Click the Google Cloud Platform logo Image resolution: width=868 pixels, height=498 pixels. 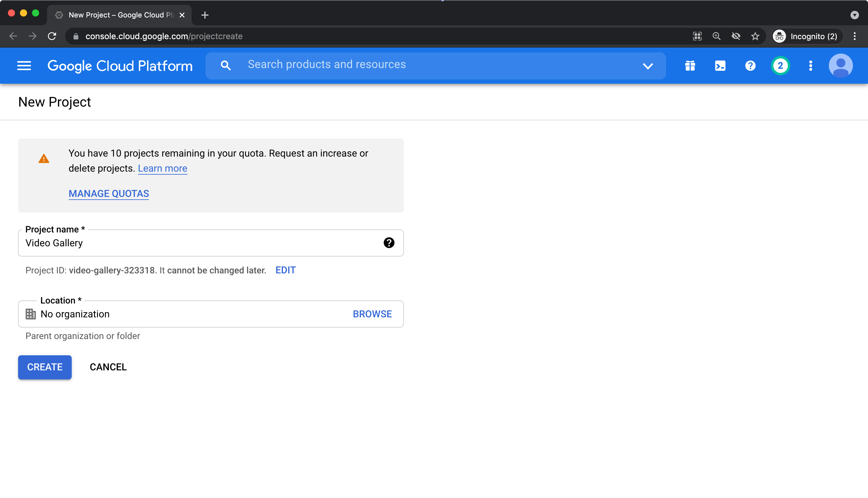pyautogui.click(x=120, y=66)
